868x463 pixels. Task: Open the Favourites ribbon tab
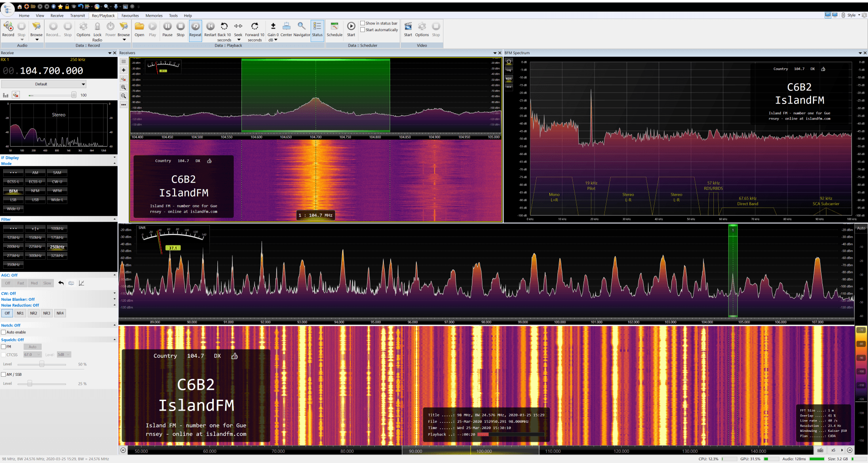(130, 16)
